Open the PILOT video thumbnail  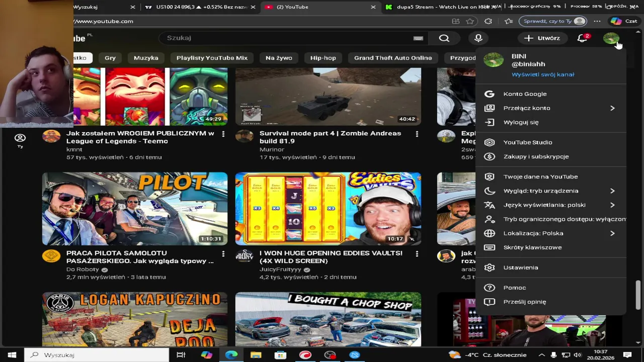point(135,209)
